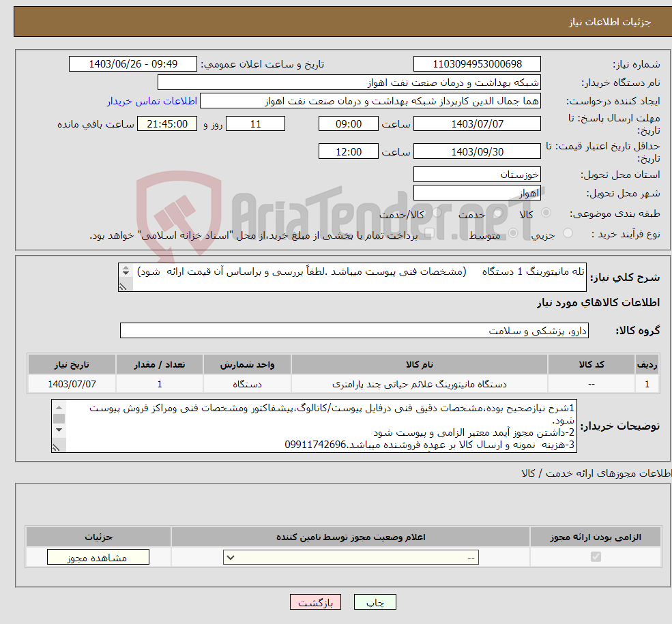Click the description box up-down scroll arrows
This screenshot has width=672, height=624.
coord(126,271)
